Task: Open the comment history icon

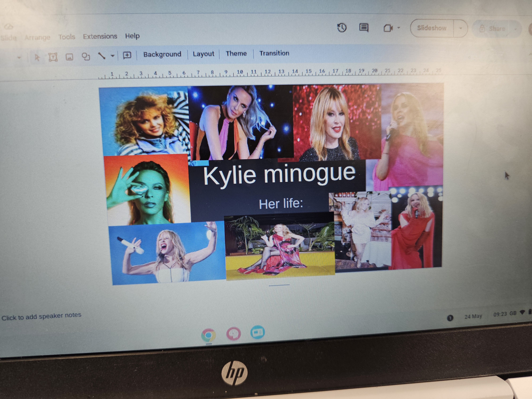Action: coord(364,28)
